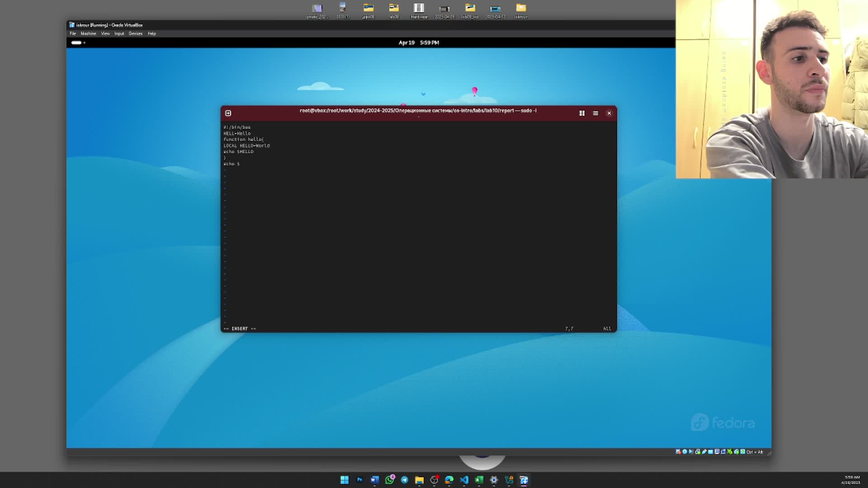868x488 pixels.
Task: Open the 2025-04-05 video file
Action: click(x=444, y=11)
